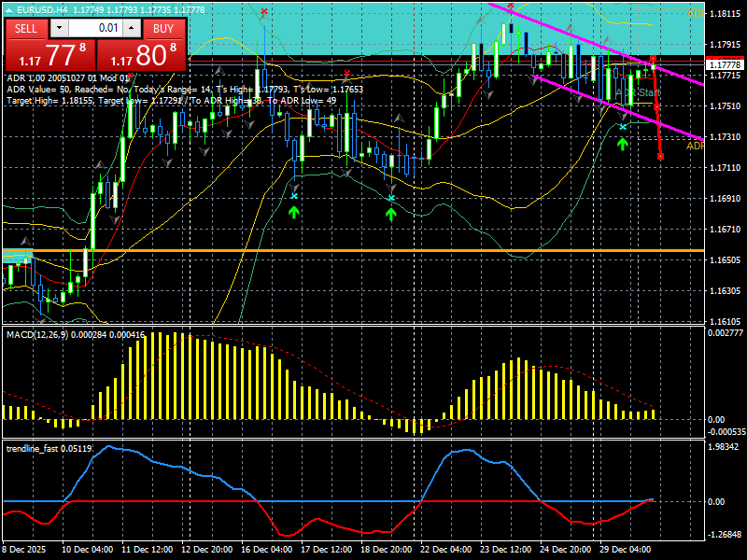Image resolution: width=747 pixels, height=560 pixels.
Task: Click time axis label 10 Dec 04:00
Action: (87, 549)
